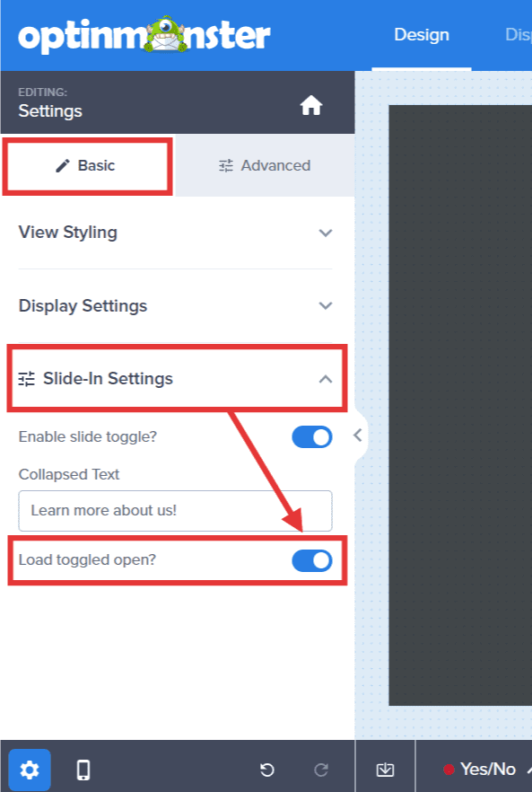The height and width of the screenshot is (792, 532).
Task: Collapse the sidebar with the left arrow
Action: pyautogui.click(x=358, y=435)
